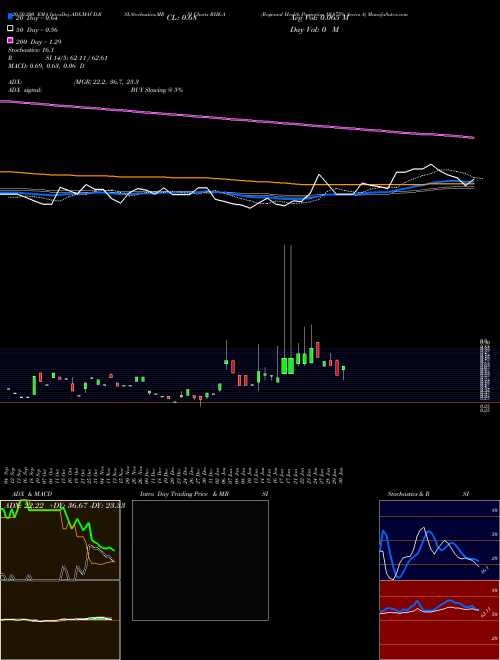Click the ADX +DY -DY reading above the chart
The image size is (500, 660).
coord(63,506)
